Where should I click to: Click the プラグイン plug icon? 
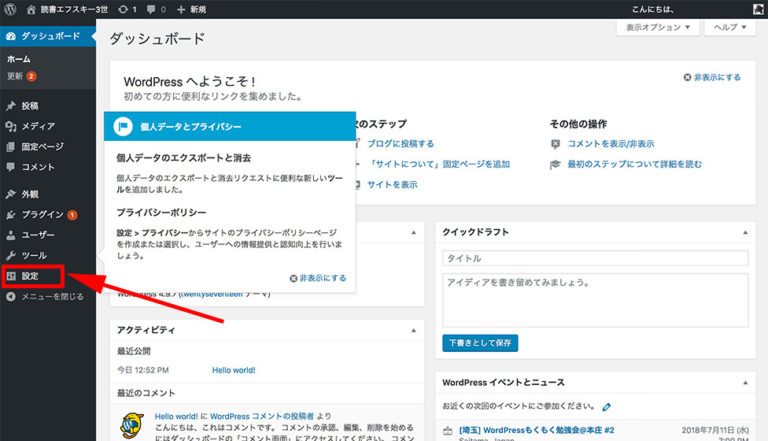pyautogui.click(x=11, y=215)
